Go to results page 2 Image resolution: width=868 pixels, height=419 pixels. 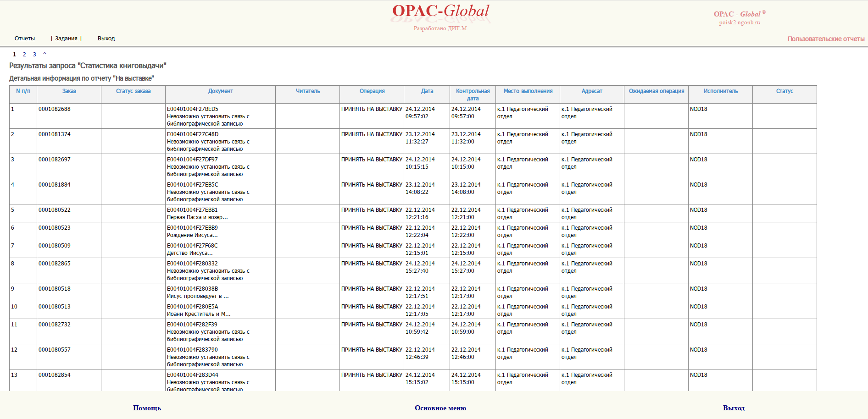(24, 55)
